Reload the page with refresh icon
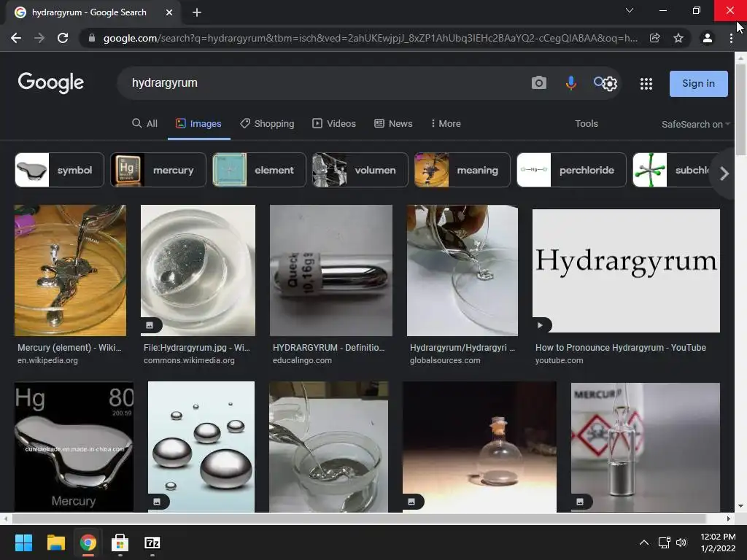747x560 pixels. (63, 38)
